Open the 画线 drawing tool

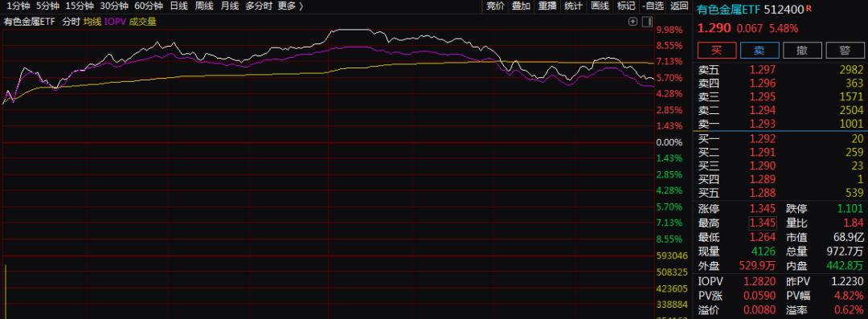(x=600, y=6)
